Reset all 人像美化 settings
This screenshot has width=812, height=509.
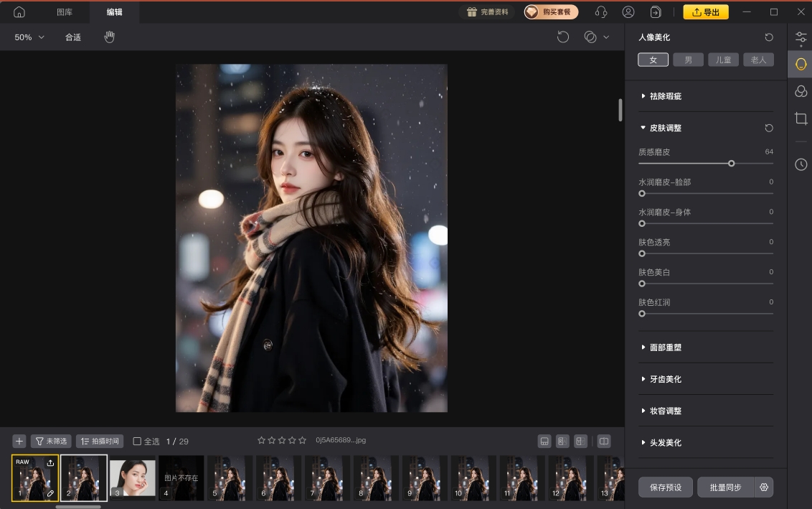click(x=769, y=37)
